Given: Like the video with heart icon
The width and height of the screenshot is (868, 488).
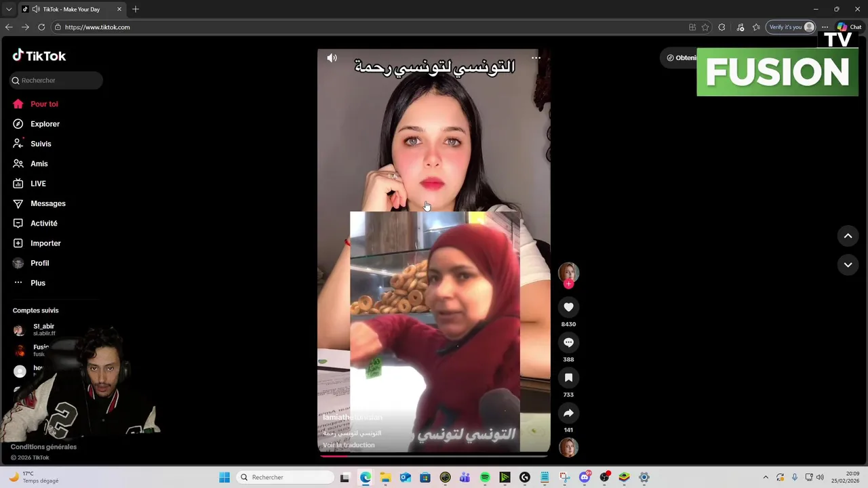Looking at the screenshot, I should click(x=568, y=307).
